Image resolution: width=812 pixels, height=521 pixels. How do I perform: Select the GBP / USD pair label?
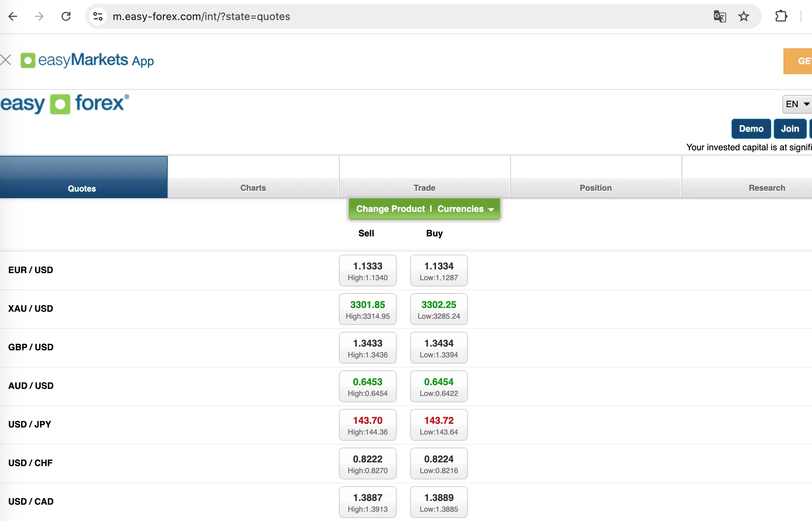pos(31,347)
